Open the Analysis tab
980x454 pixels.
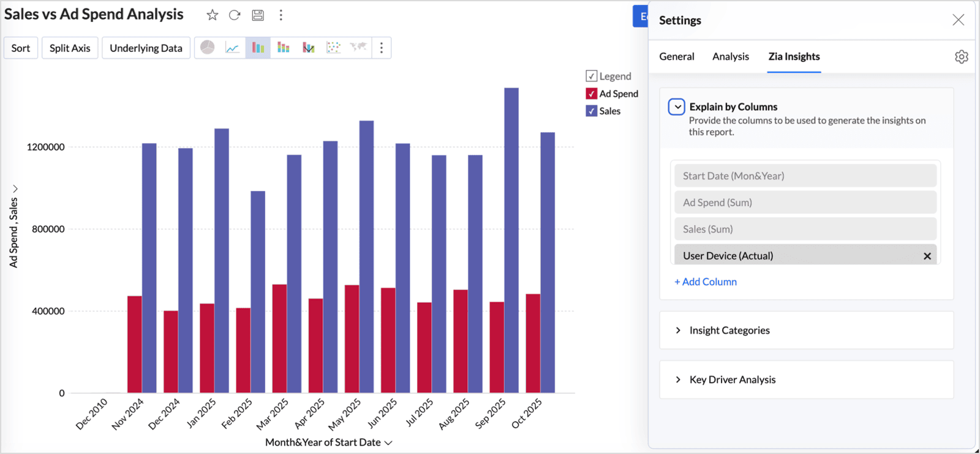click(730, 56)
